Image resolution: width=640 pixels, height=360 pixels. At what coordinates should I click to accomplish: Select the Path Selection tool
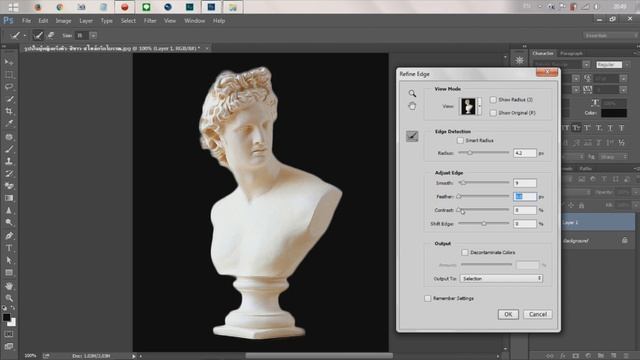coord(9,260)
